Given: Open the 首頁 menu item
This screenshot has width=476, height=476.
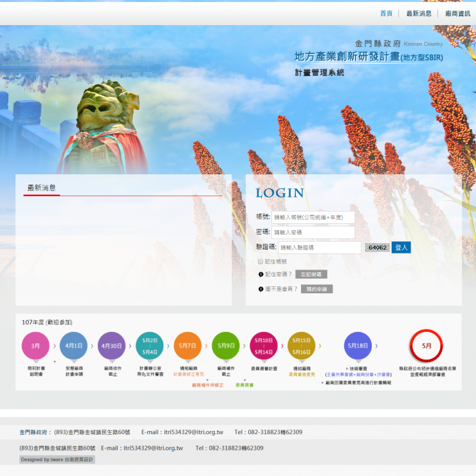Looking at the screenshot, I should pos(386,14).
